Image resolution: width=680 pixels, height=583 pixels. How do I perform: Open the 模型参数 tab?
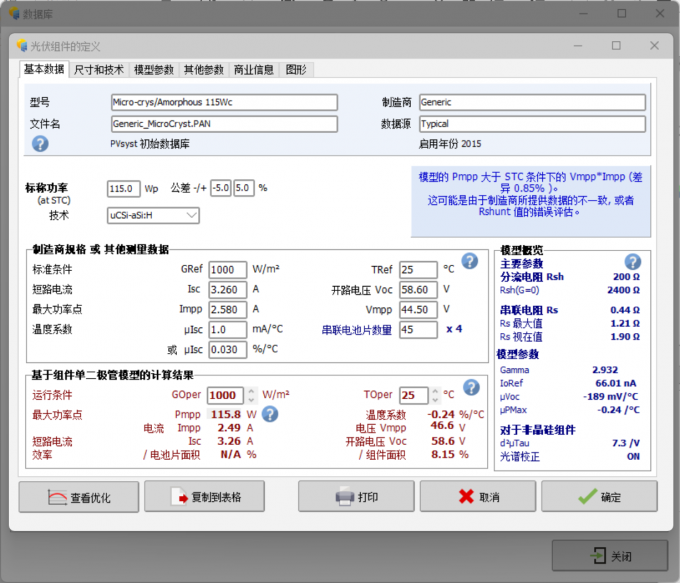coord(154,69)
